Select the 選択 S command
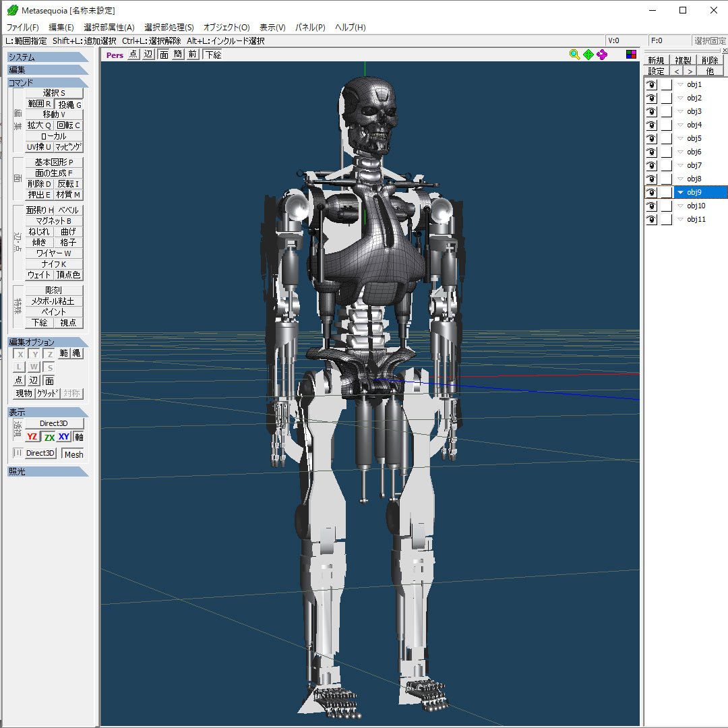Image resolution: width=728 pixels, height=728 pixels. tap(55, 93)
